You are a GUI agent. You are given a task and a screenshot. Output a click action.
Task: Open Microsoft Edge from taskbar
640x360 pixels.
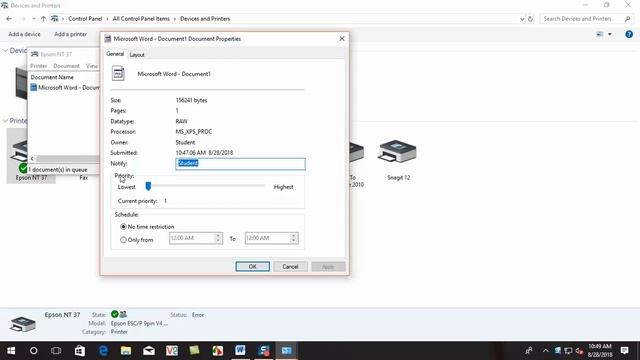pyautogui.click(x=103, y=351)
